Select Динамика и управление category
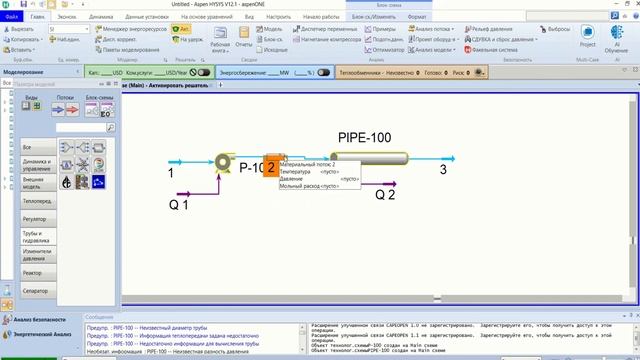Screen dimensions: 640x360 point(38,165)
